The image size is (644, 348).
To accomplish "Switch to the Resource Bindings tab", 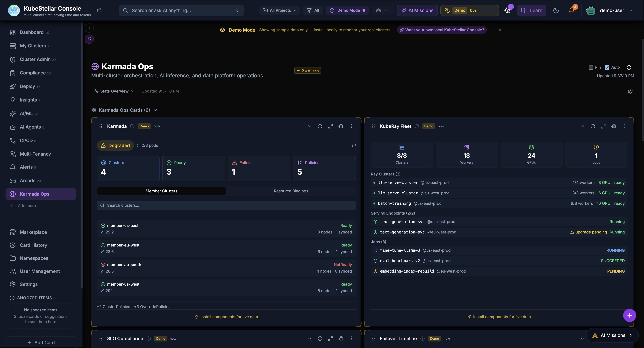I will 291,191.
